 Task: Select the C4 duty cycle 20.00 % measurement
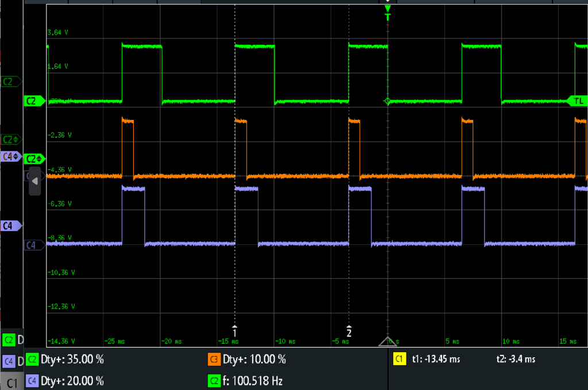tap(65, 380)
